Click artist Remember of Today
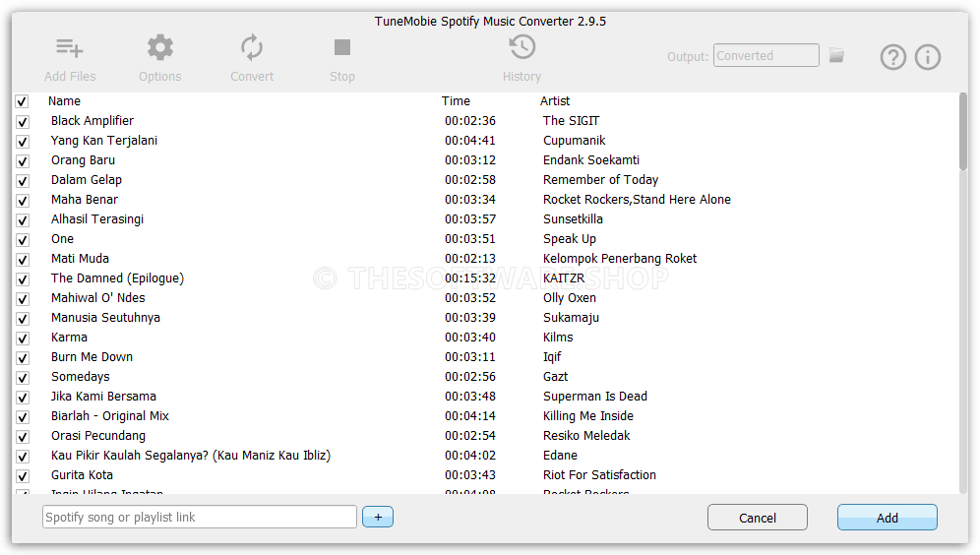This screenshot has height=555, width=980. 600,179
